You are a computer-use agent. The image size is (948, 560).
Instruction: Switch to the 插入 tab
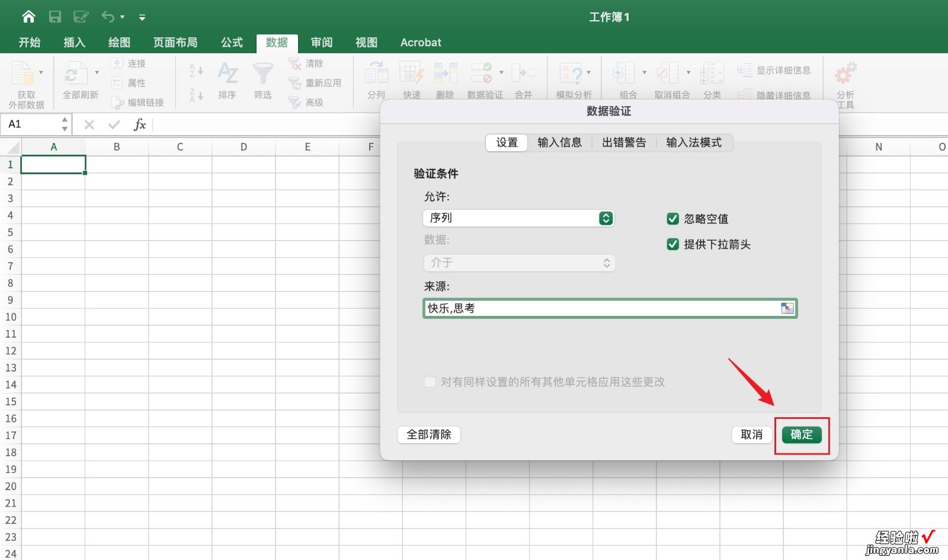74,42
